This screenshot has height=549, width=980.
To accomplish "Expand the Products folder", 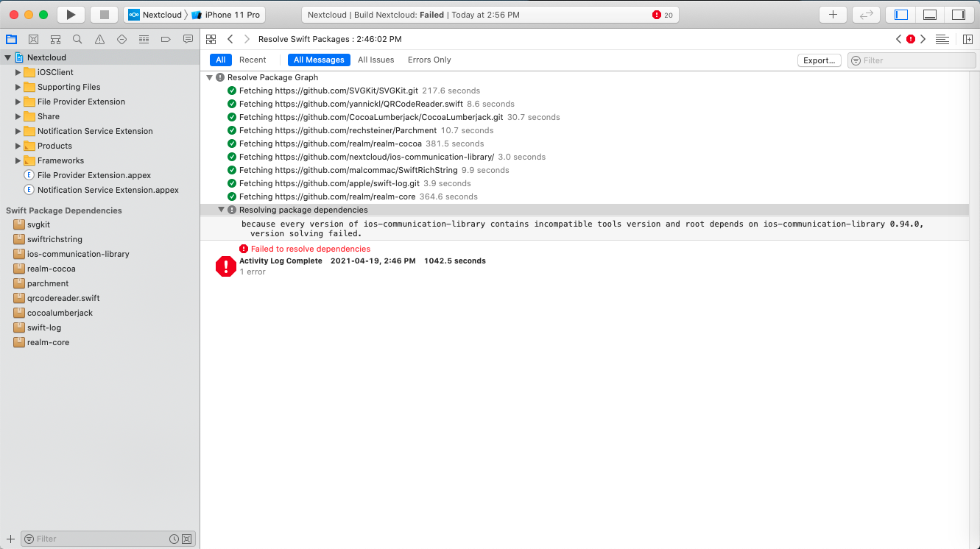I will (x=18, y=146).
